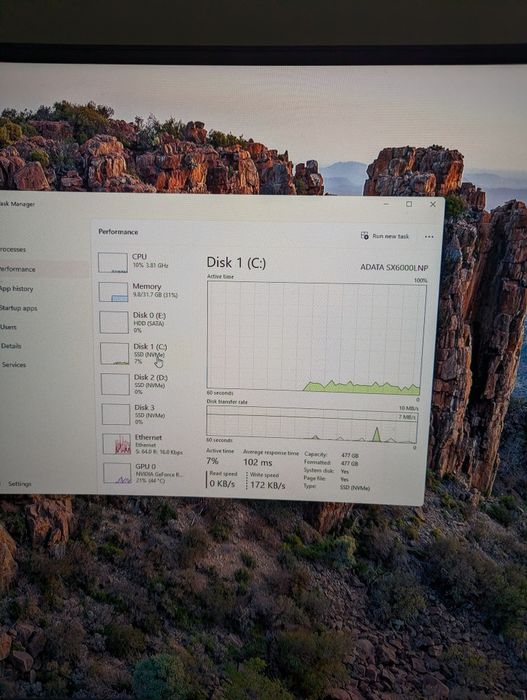527x700 pixels.
Task: Click the Ethernet mini graph thumbnail
Action: tap(117, 444)
